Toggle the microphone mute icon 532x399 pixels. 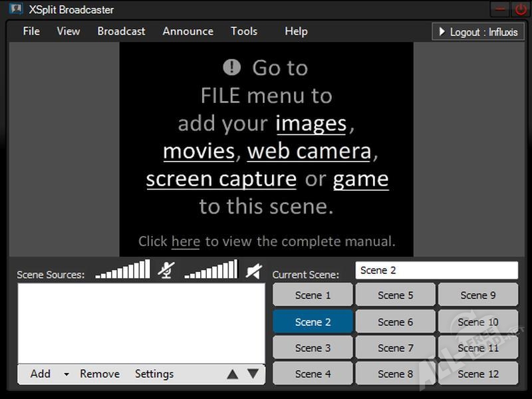point(166,270)
